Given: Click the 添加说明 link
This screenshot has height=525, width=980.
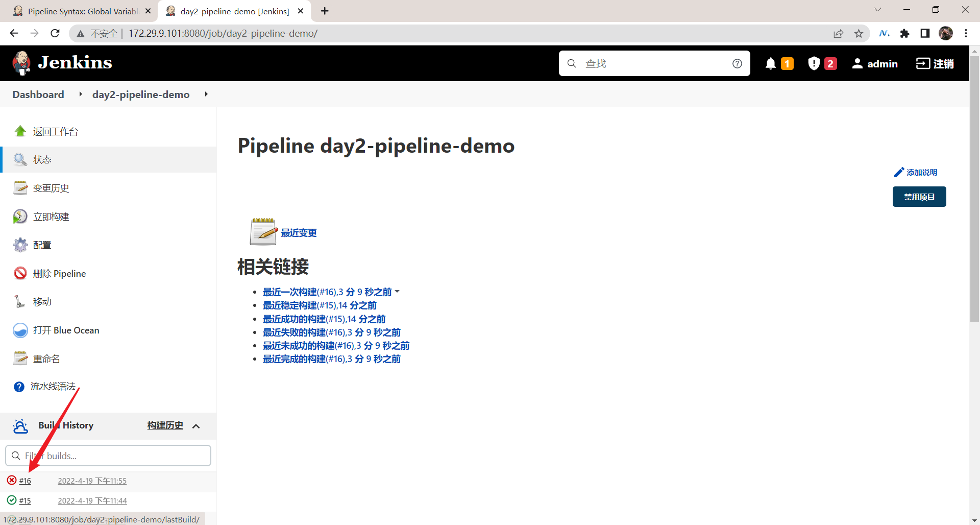Looking at the screenshot, I should [x=922, y=173].
